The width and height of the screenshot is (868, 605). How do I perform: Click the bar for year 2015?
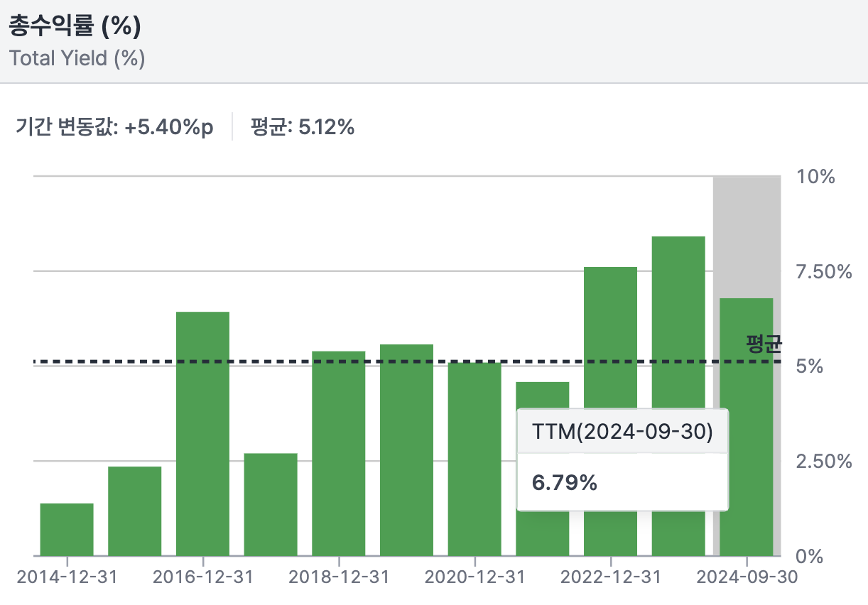[135, 511]
